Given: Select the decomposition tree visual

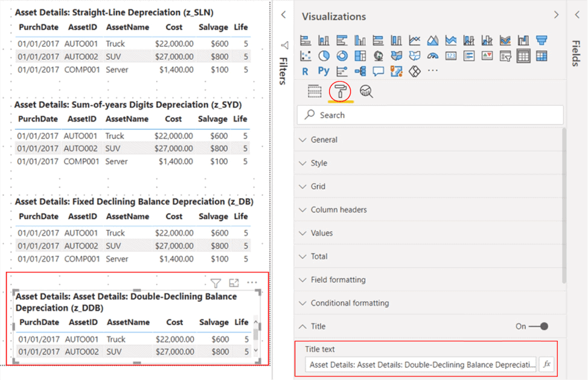Looking at the screenshot, I should [x=360, y=71].
